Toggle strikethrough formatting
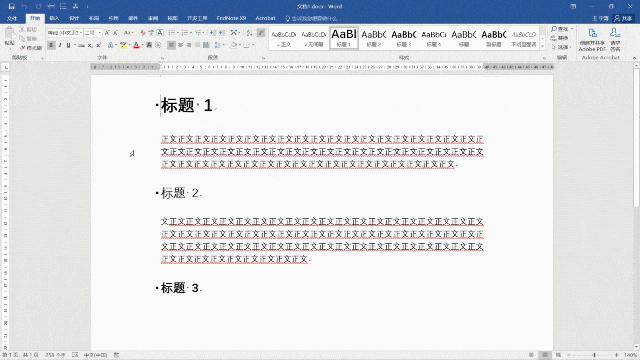The height and width of the screenshot is (360, 640). tap(81, 45)
